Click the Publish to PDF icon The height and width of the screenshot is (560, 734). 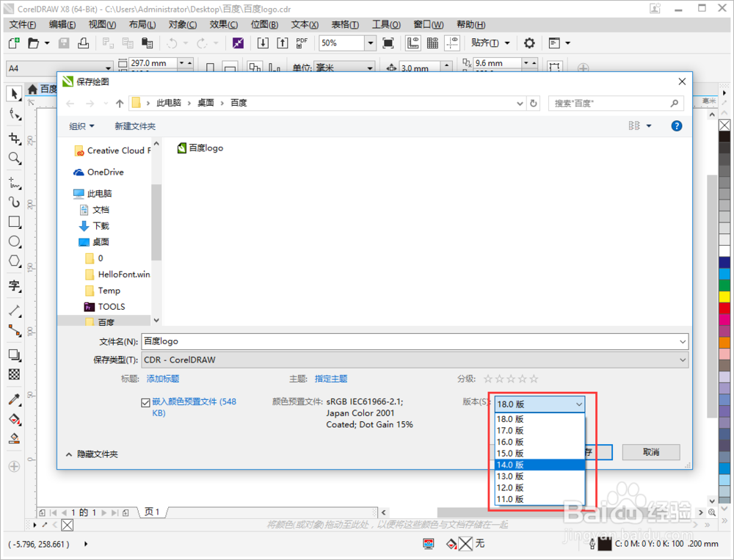[302, 43]
